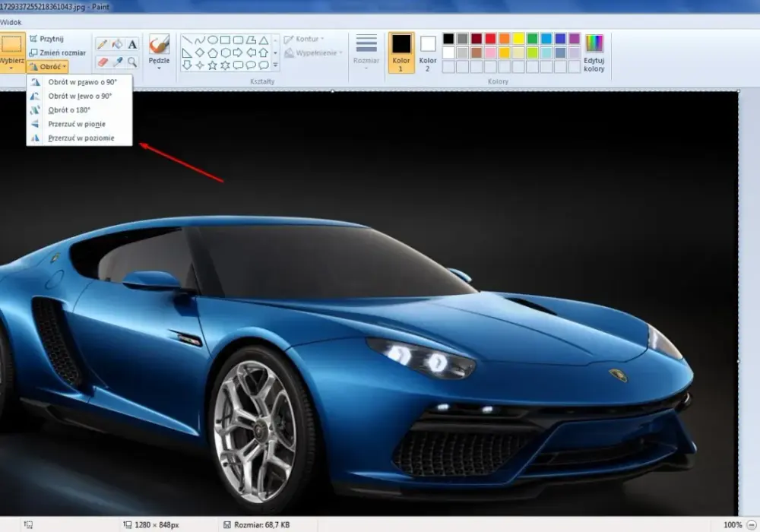760x532 pixels.
Task: Open Edytuj kolory color editor
Action: click(594, 52)
